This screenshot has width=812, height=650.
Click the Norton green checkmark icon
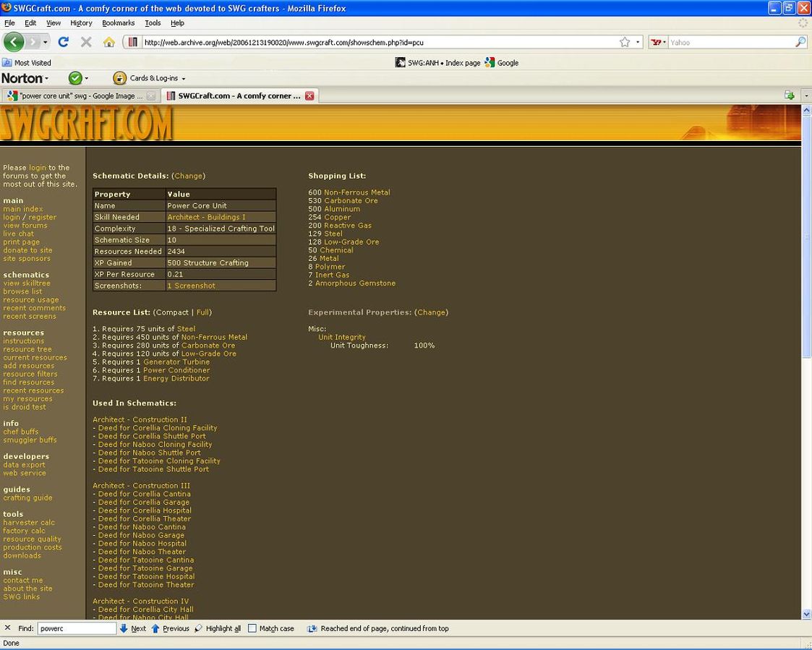75,78
